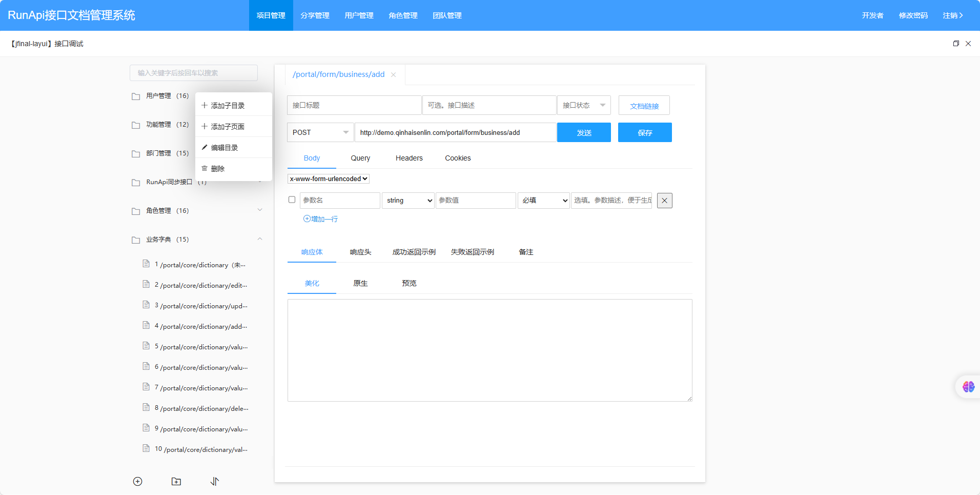Viewport: 980px width, 495px height.
Task: Focus the request URL input field
Action: tap(456, 132)
